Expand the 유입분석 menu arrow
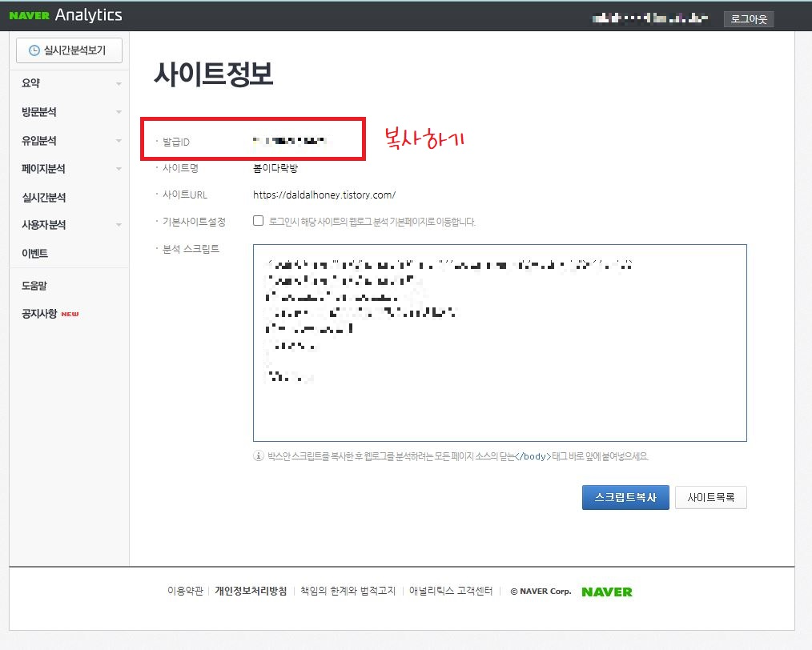Screen dimensions: 812x650 click(119, 141)
